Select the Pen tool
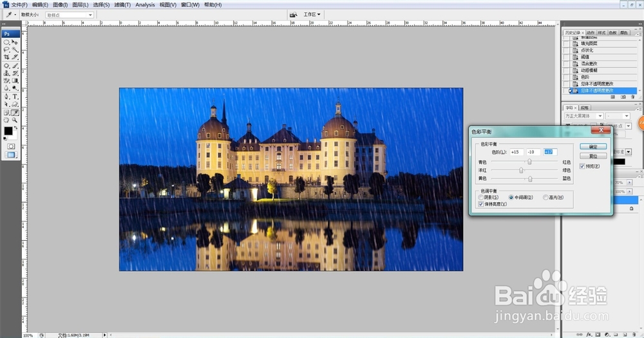The image size is (644, 338). pos(6,97)
